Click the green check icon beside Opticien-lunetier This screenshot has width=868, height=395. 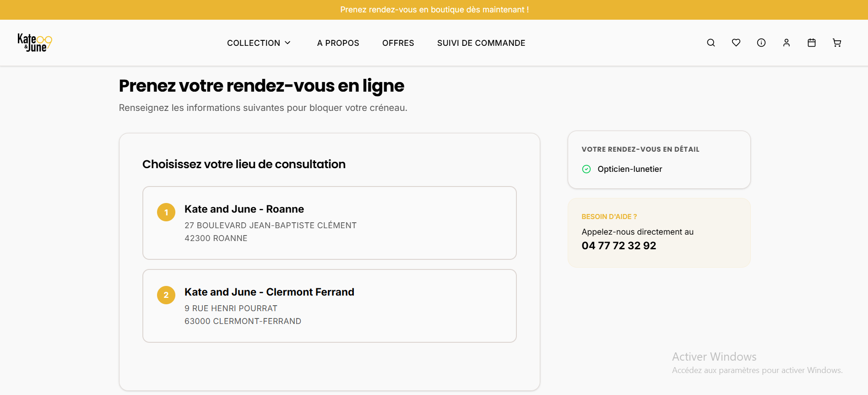point(586,169)
